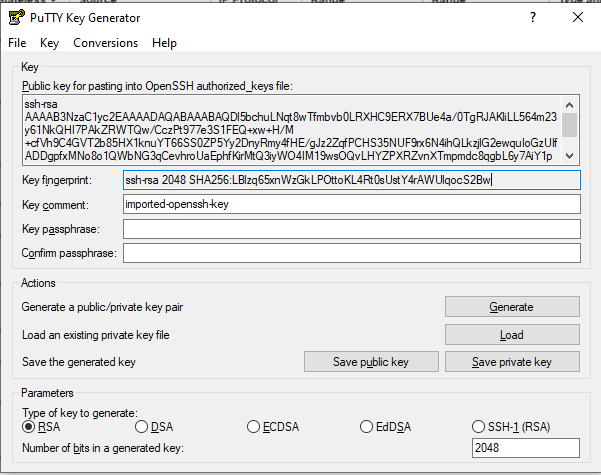Click the question mark help button

tap(533, 17)
